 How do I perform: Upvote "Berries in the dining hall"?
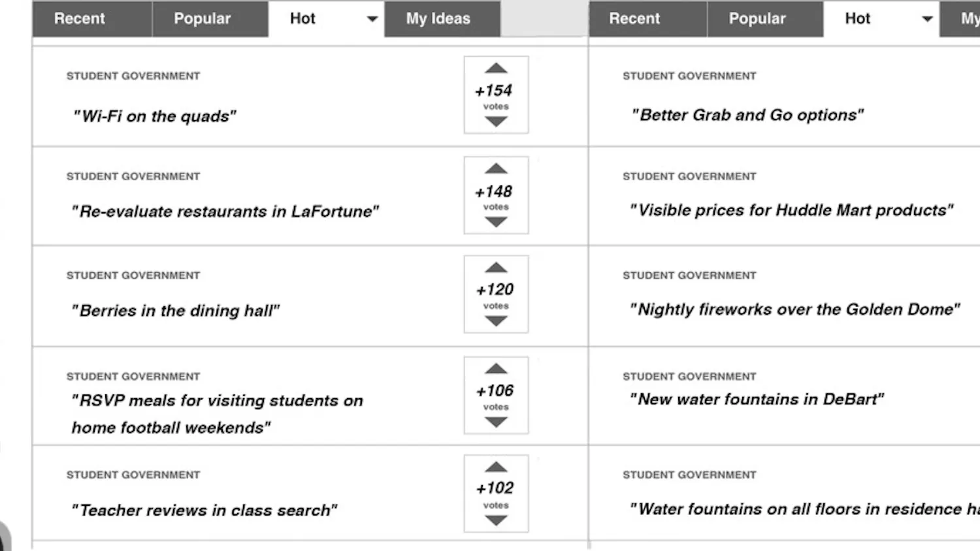496,268
